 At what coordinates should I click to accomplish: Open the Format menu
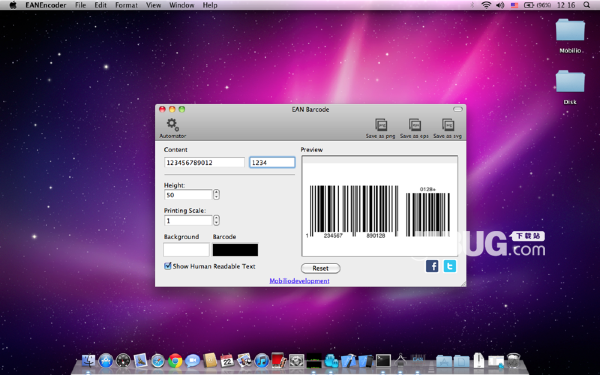click(126, 5)
